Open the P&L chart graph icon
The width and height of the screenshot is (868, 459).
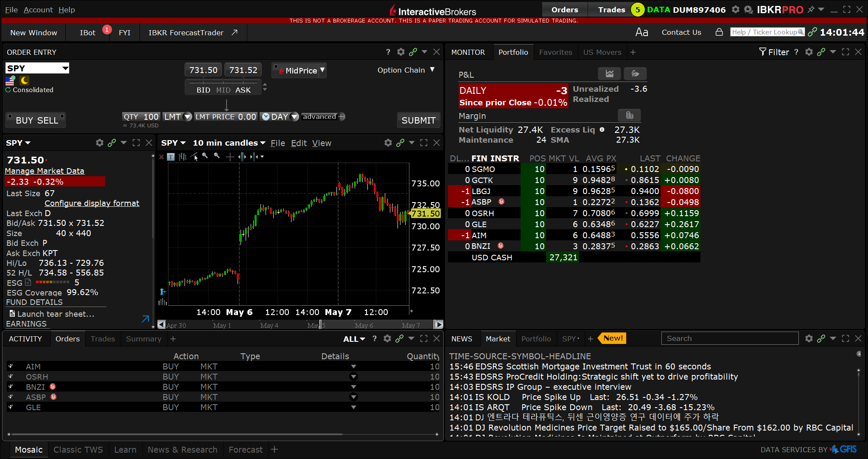point(609,73)
